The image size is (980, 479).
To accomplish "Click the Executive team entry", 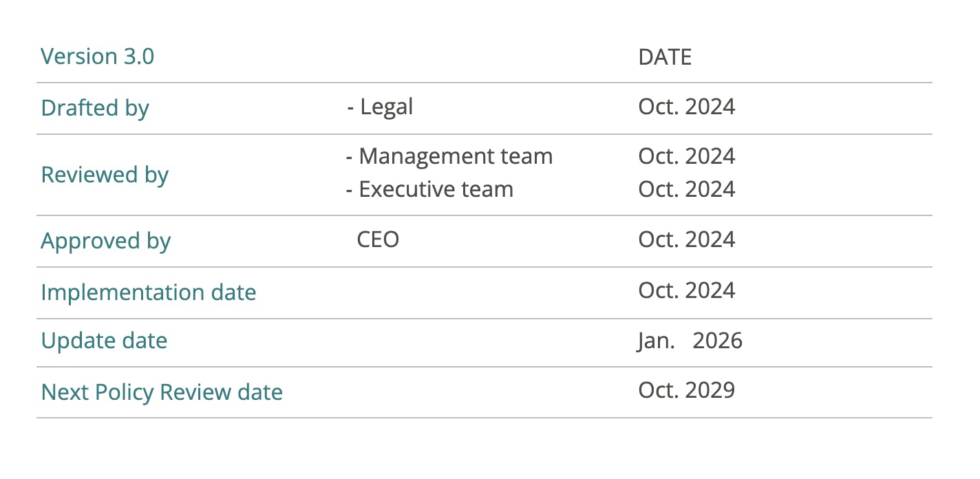I will pos(436,189).
